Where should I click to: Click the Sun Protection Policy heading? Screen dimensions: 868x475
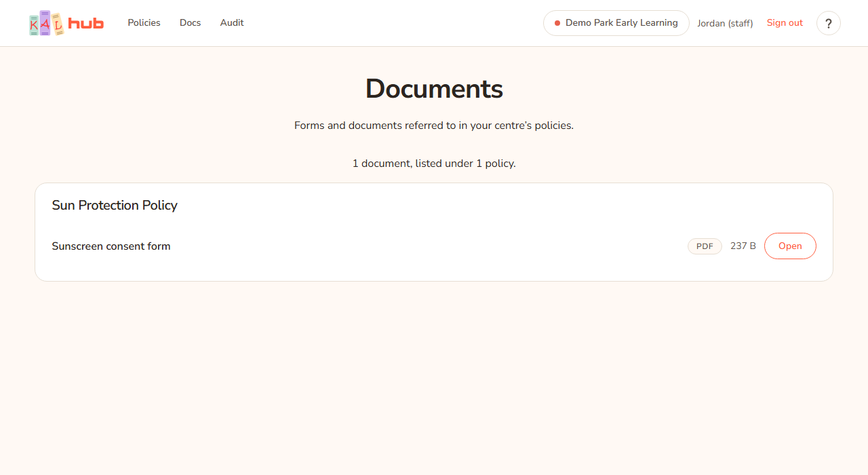115,205
